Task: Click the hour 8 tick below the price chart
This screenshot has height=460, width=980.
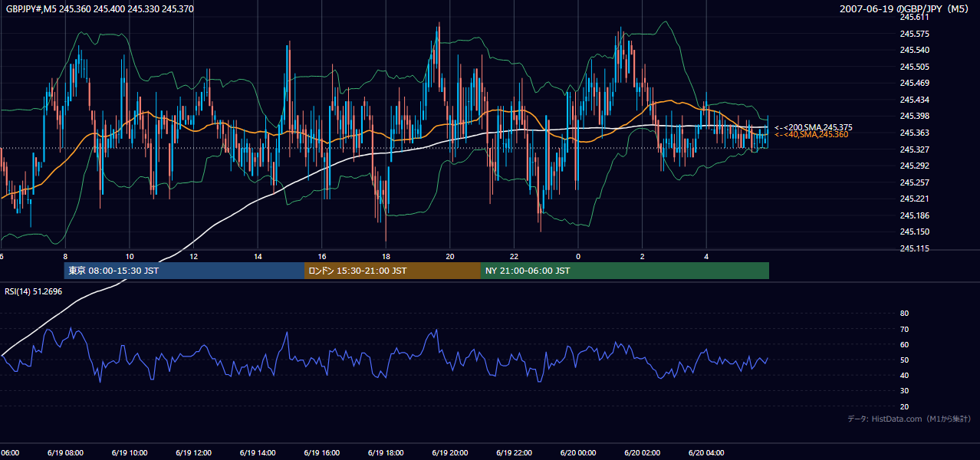Action: [x=65, y=257]
